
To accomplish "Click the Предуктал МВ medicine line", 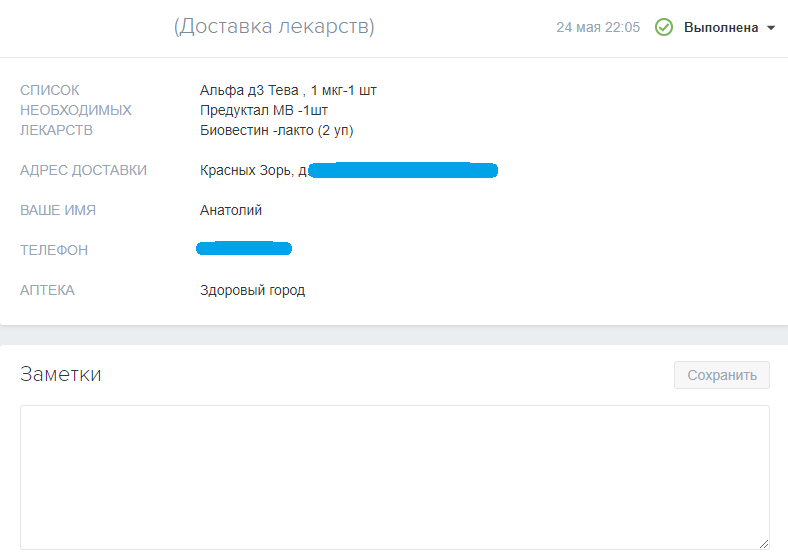I will point(264,110).
